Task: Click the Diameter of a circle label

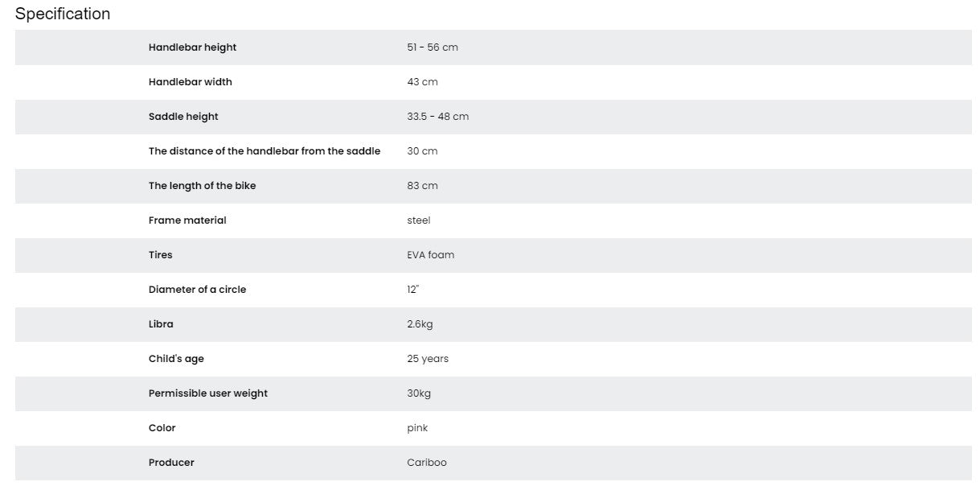Action: coord(197,290)
